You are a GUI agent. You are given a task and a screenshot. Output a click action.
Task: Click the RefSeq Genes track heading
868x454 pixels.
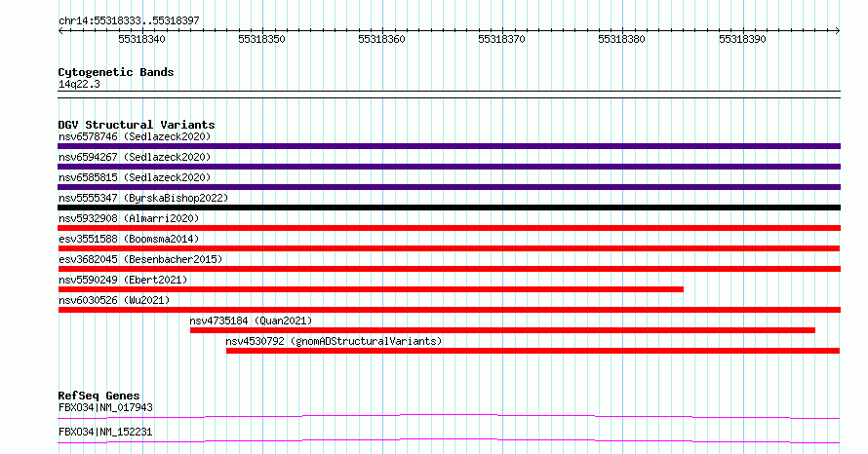pos(99,396)
